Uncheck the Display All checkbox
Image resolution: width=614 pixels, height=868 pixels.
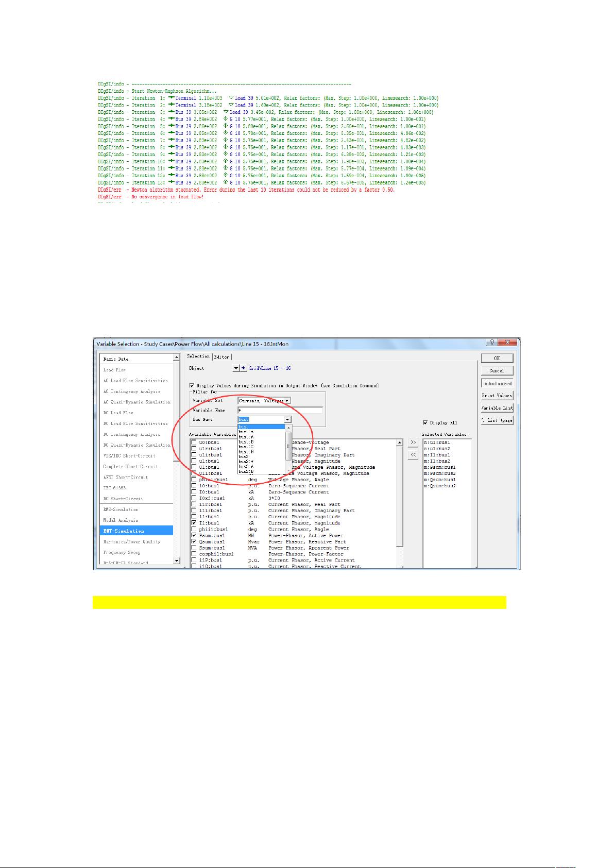click(425, 422)
